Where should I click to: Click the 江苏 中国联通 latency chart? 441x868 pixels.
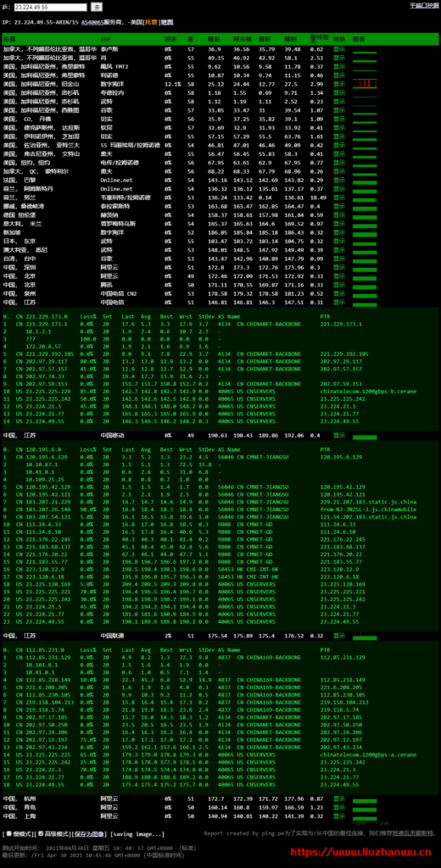366,636
